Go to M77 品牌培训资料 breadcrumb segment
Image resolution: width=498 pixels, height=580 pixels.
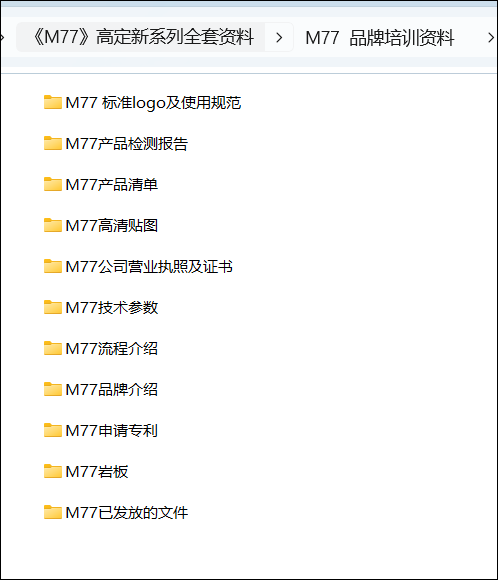(380, 37)
